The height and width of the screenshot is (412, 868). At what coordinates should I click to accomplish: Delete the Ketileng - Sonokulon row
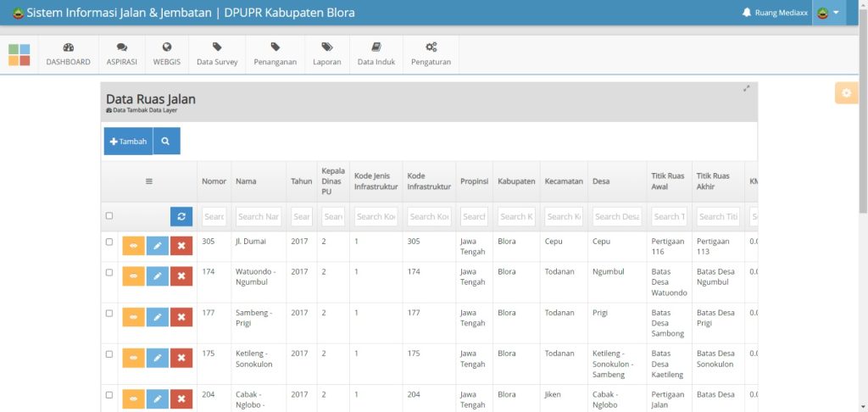tap(181, 359)
